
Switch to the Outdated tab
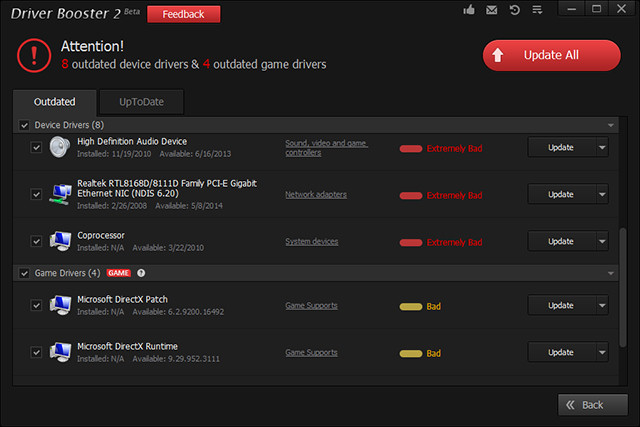55,102
